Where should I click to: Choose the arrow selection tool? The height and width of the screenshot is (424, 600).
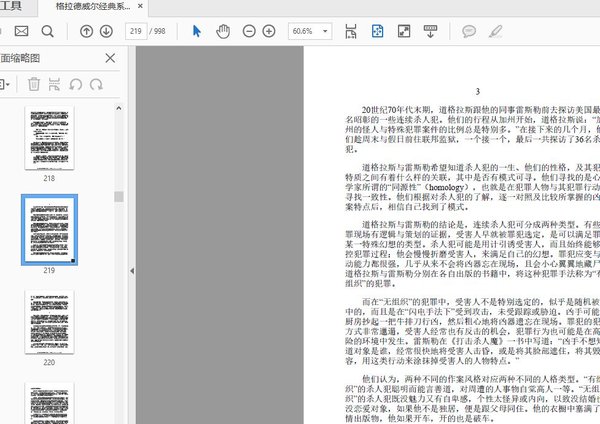point(197,31)
